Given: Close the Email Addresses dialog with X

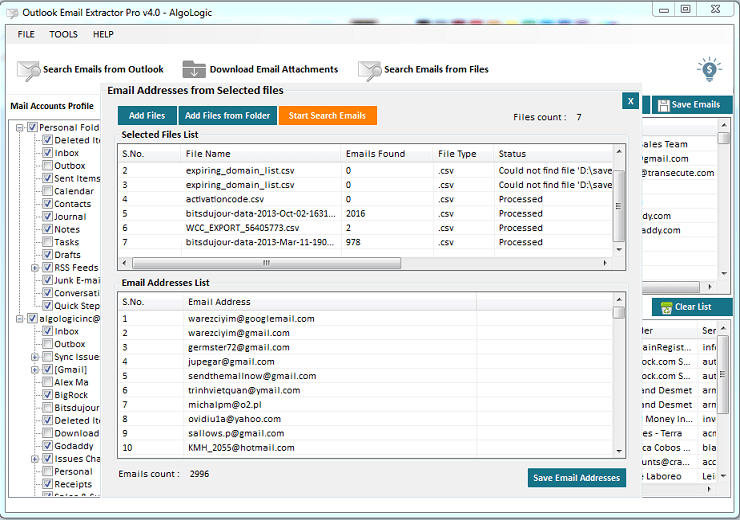Looking at the screenshot, I should click(630, 101).
